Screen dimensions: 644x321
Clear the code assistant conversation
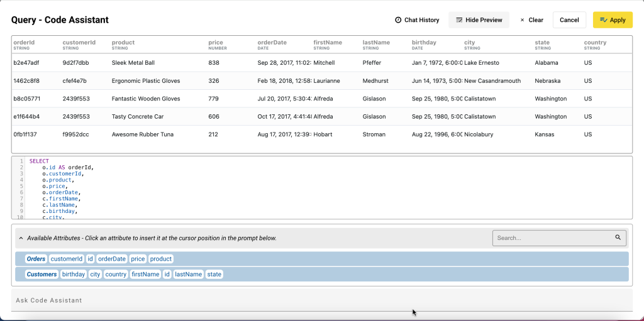pyautogui.click(x=531, y=20)
